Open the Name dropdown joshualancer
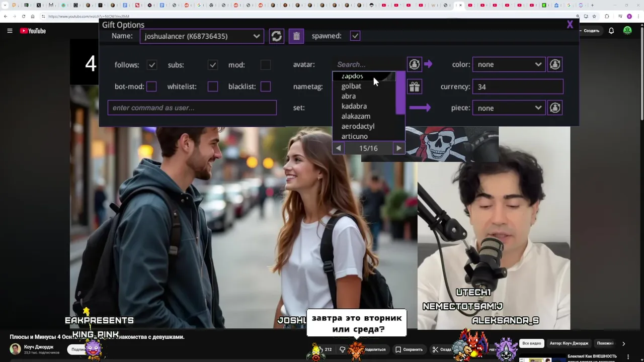 pyautogui.click(x=202, y=36)
